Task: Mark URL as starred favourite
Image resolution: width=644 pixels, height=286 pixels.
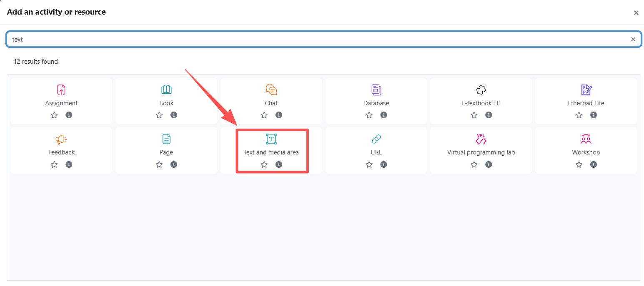Action: tap(369, 164)
